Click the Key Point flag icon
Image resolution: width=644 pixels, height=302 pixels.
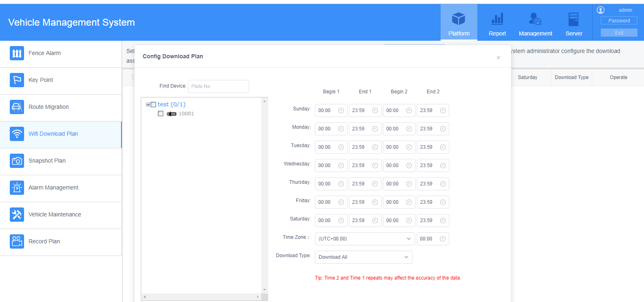point(17,80)
